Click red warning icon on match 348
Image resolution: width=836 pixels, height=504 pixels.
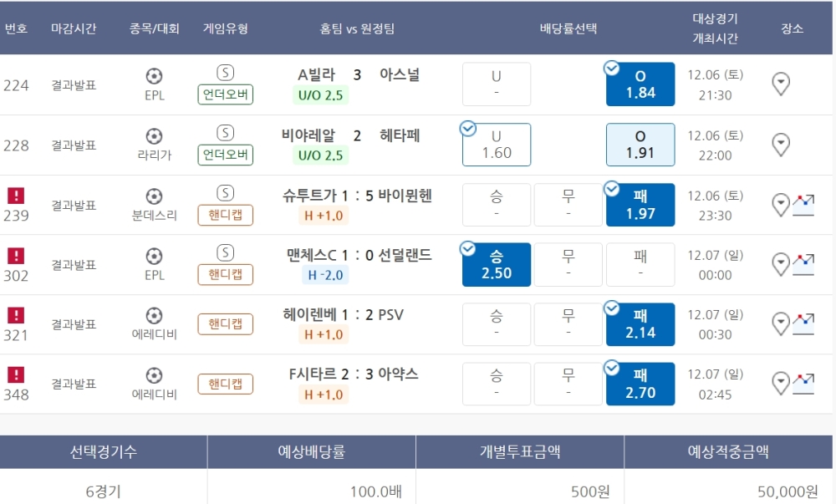point(16,374)
